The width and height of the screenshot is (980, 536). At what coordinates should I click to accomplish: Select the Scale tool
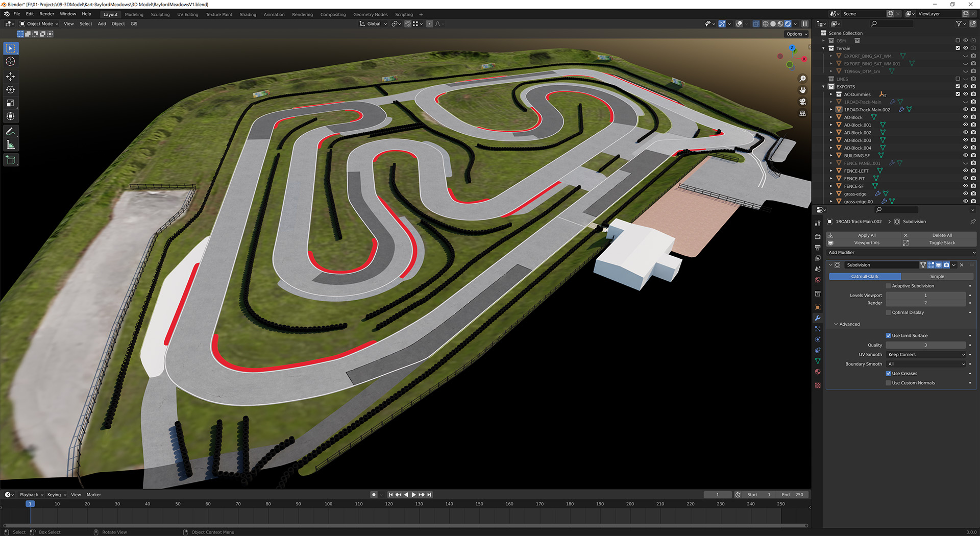10,103
